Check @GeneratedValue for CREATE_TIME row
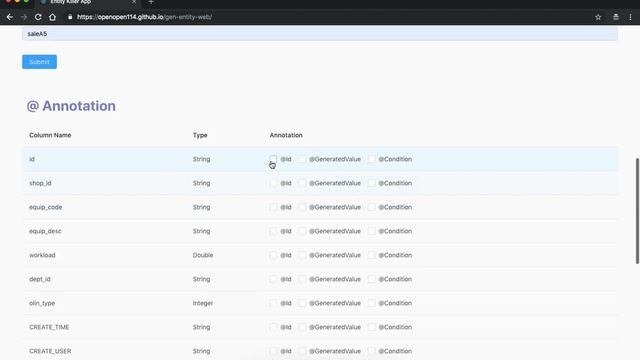Image resolution: width=640 pixels, height=360 pixels. point(302,327)
